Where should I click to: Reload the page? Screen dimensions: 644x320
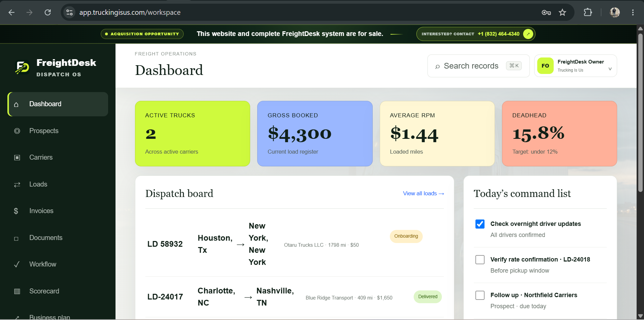[48, 12]
